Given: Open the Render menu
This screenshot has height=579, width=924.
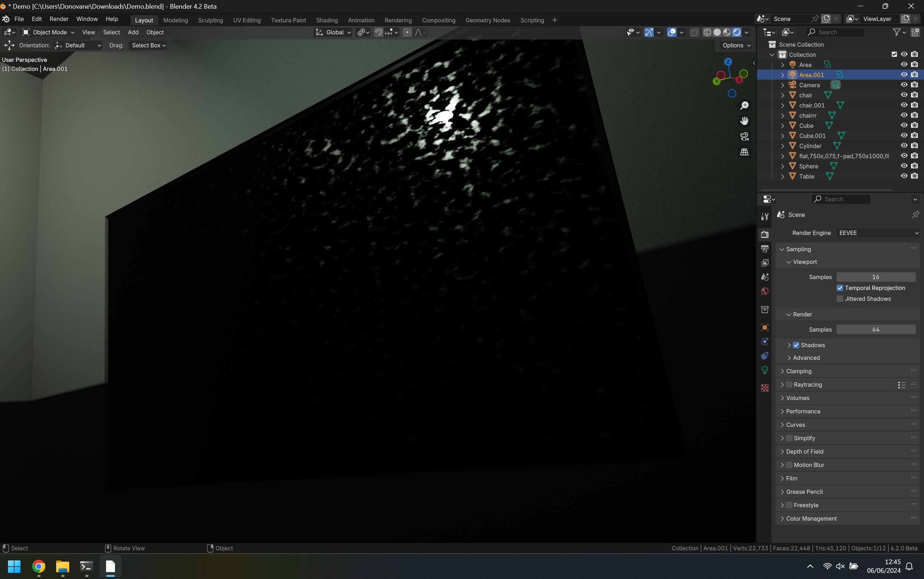Looking at the screenshot, I should coord(59,19).
